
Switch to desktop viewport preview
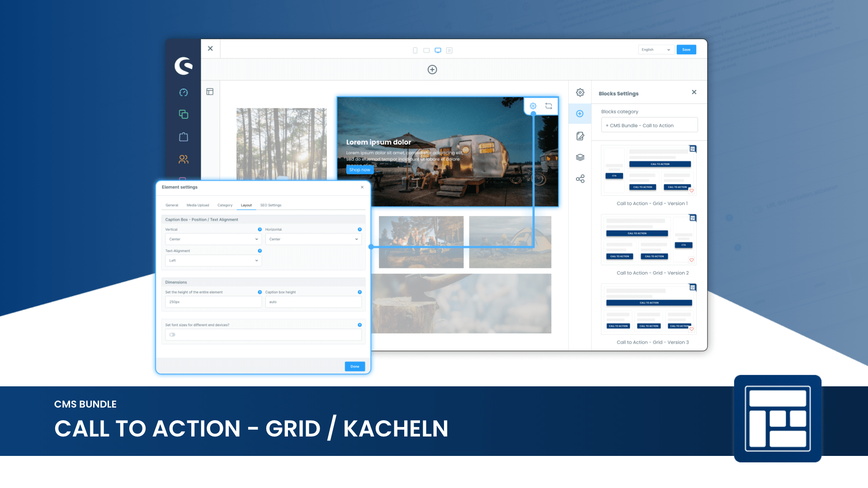point(438,50)
